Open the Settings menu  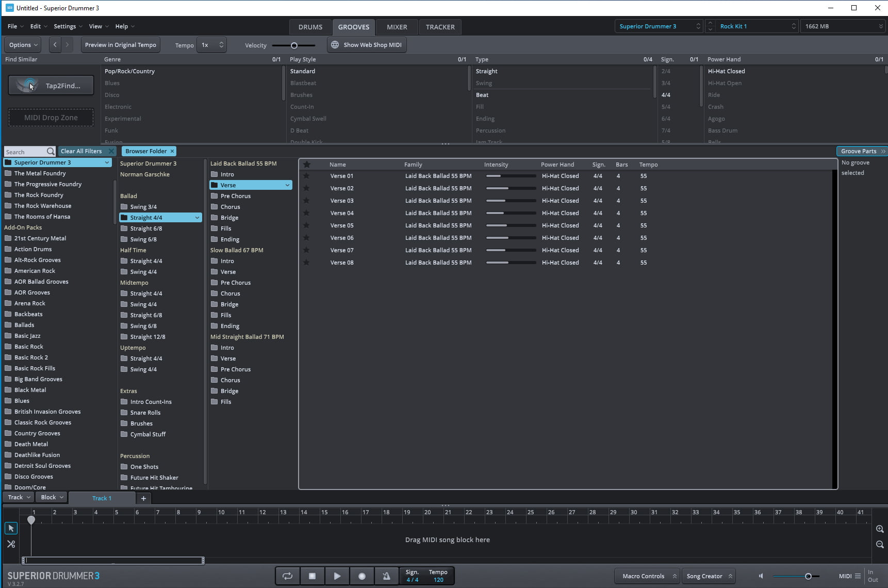(x=65, y=26)
